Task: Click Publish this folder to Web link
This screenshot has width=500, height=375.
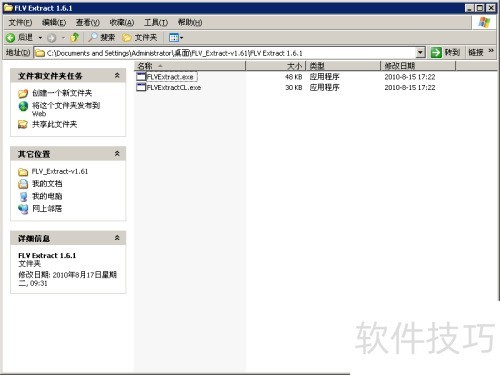Action: point(66,109)
